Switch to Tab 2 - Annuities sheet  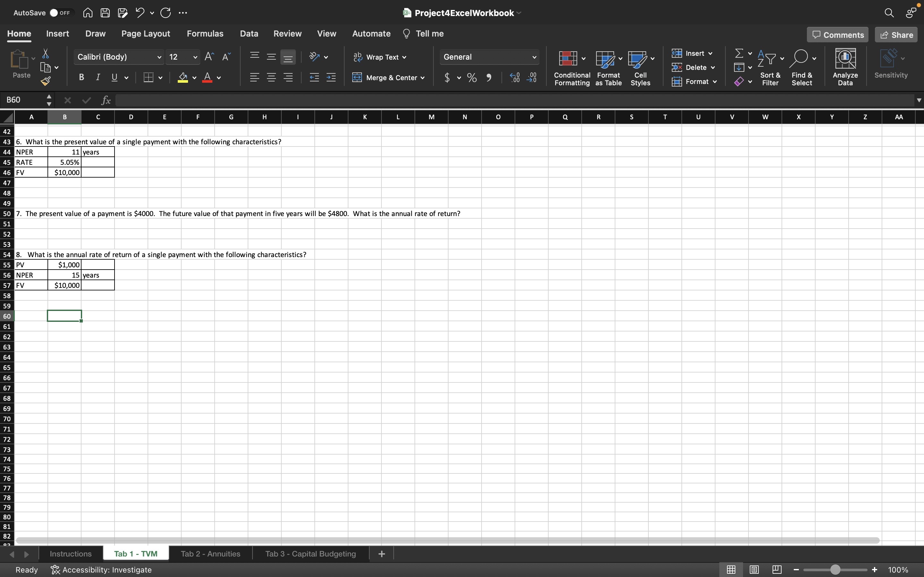click(x=210, y=554)
